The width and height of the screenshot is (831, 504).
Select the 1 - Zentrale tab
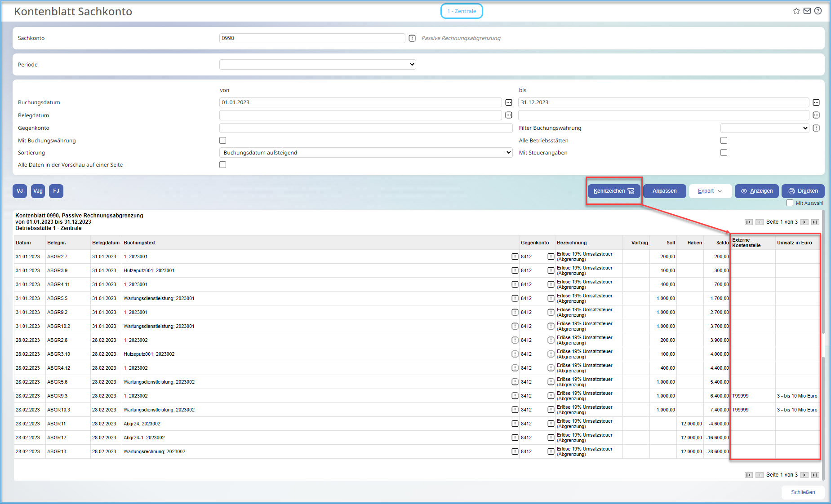point(462,11)
